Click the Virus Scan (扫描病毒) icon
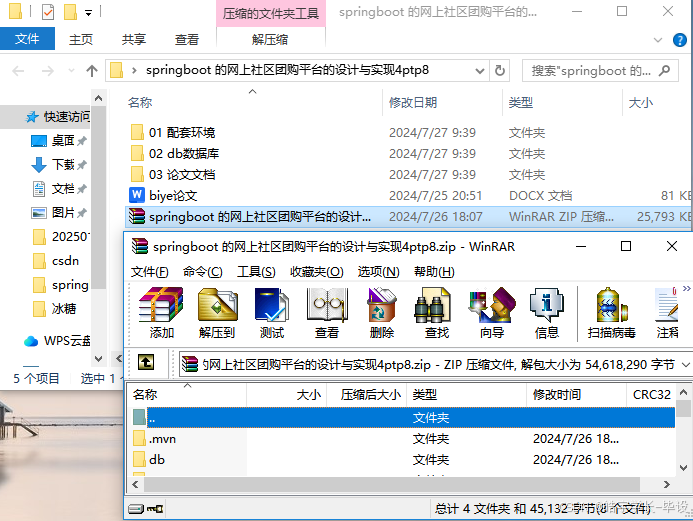 612,312
